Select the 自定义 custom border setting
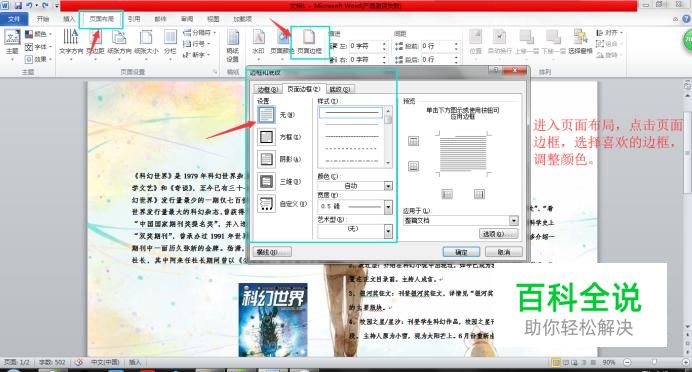This screenshot has height=372, width=692. (x=266, y=204)
